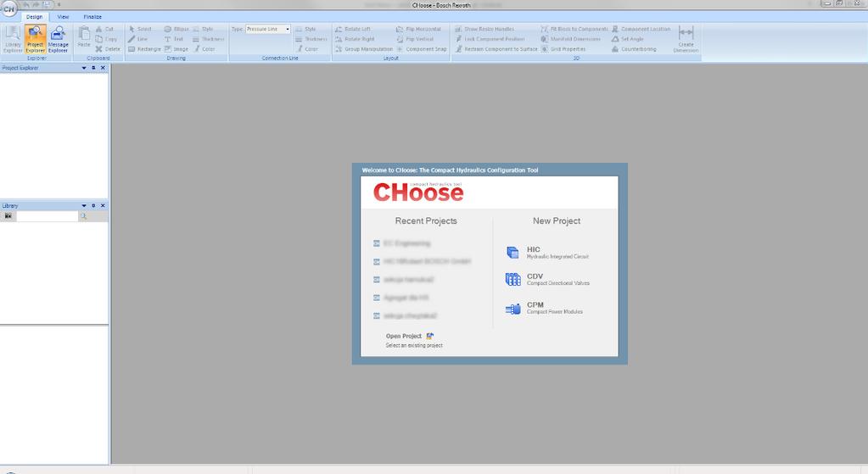
Task: Open the third recent project entry
Action: [x=404, y=280]
